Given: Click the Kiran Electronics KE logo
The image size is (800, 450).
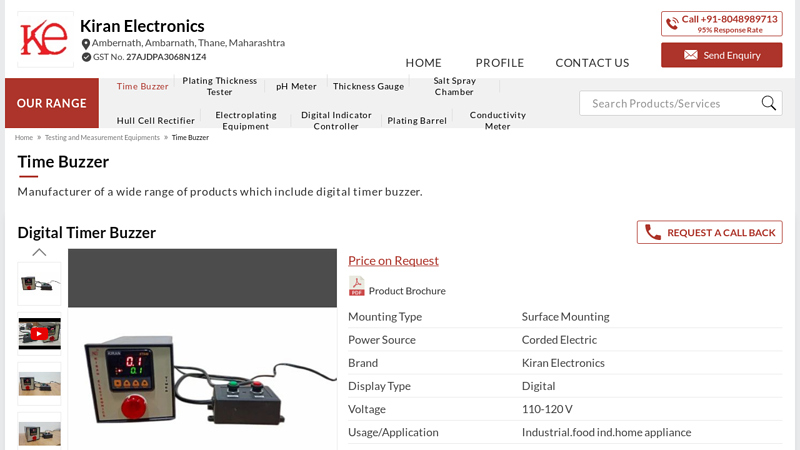Looking at the screenshot, I should [x=45, y=39].
